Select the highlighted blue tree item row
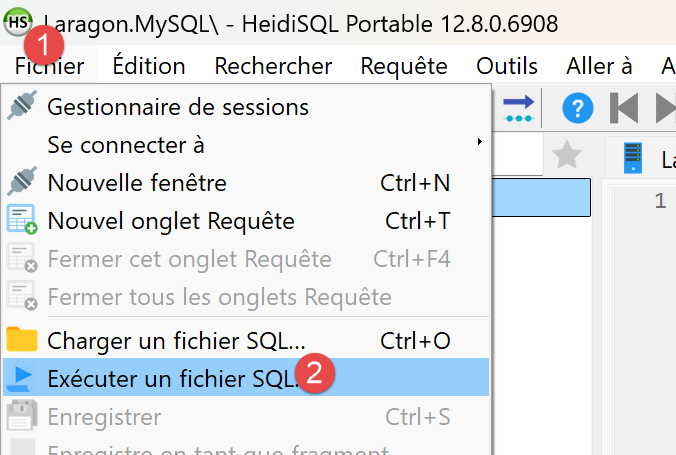Image resolution: width=676 pixels, height=455 pixels. [541, 197]
